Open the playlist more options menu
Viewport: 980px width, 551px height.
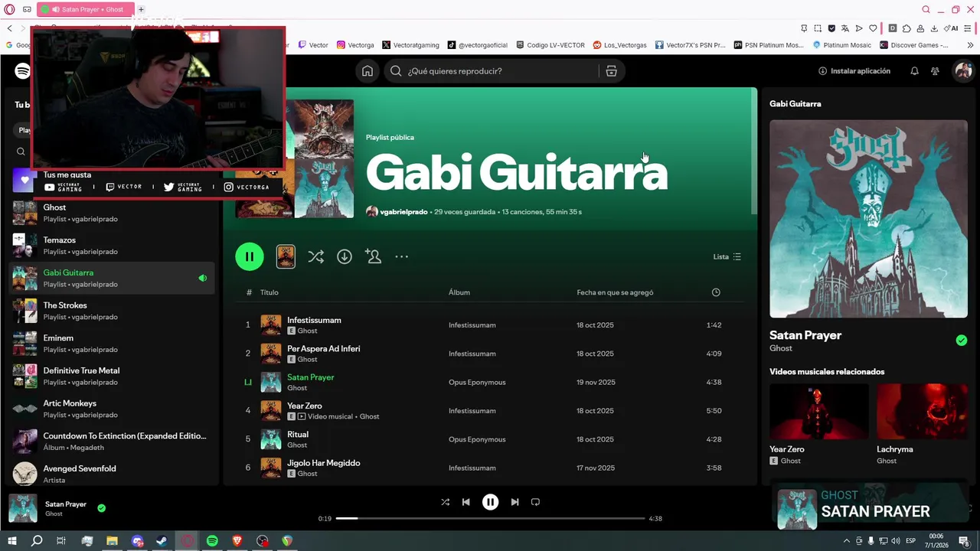[401, 257]
